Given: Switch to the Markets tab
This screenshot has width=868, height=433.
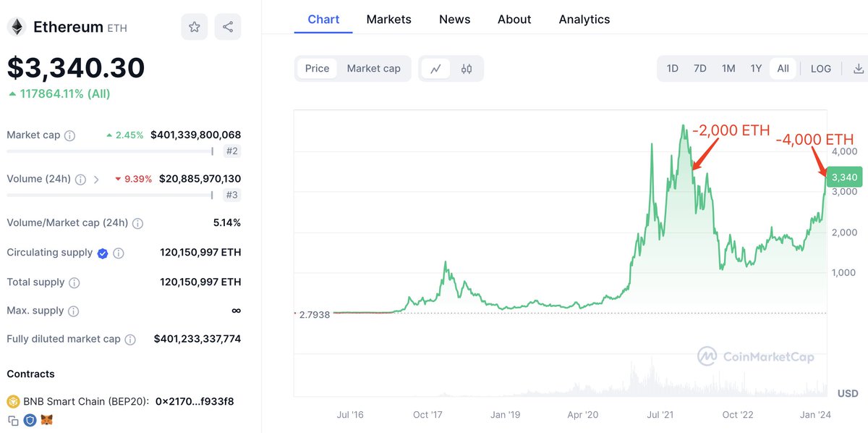Looking at the screenshot, I should coord(388,19).
